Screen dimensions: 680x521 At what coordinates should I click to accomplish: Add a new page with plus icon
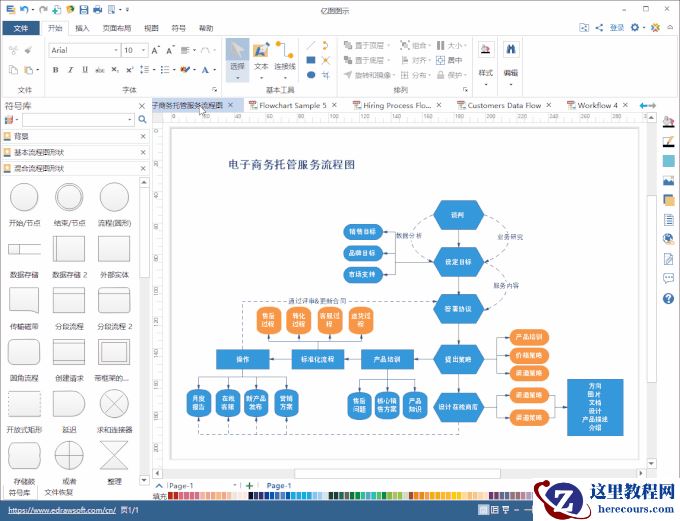[x=249, y=486]
